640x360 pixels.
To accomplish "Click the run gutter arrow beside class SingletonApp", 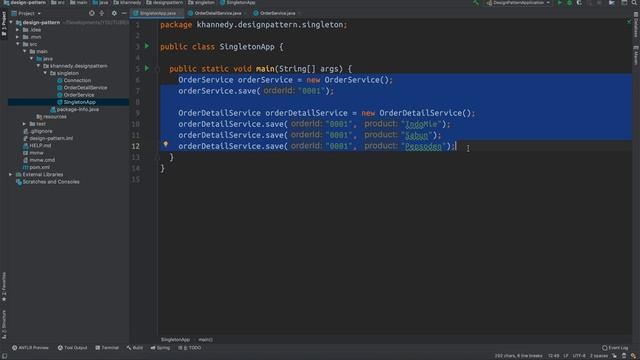I will [147, 46].
